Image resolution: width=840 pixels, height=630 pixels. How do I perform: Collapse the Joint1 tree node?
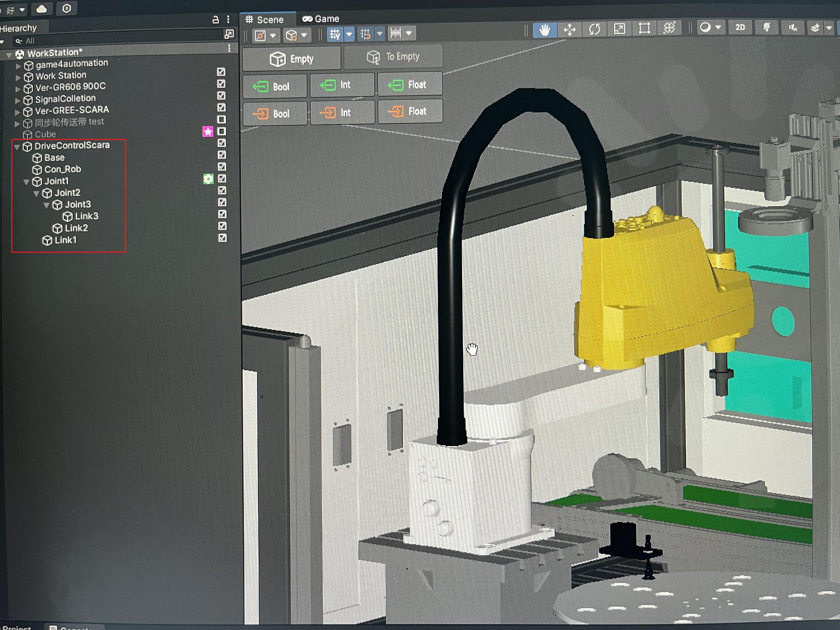pos(27,182)
